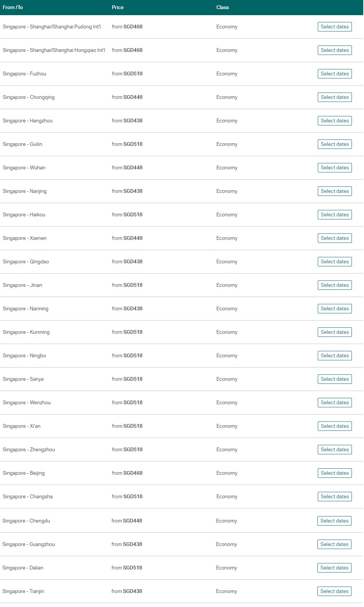Click Select dates in the Xiamen row
The width and height of the screenshot is (364, 607).
[x=334, y=238]
